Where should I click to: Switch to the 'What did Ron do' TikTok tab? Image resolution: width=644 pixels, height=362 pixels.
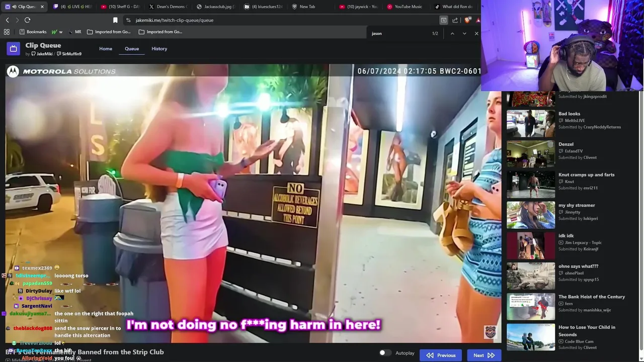454,7
